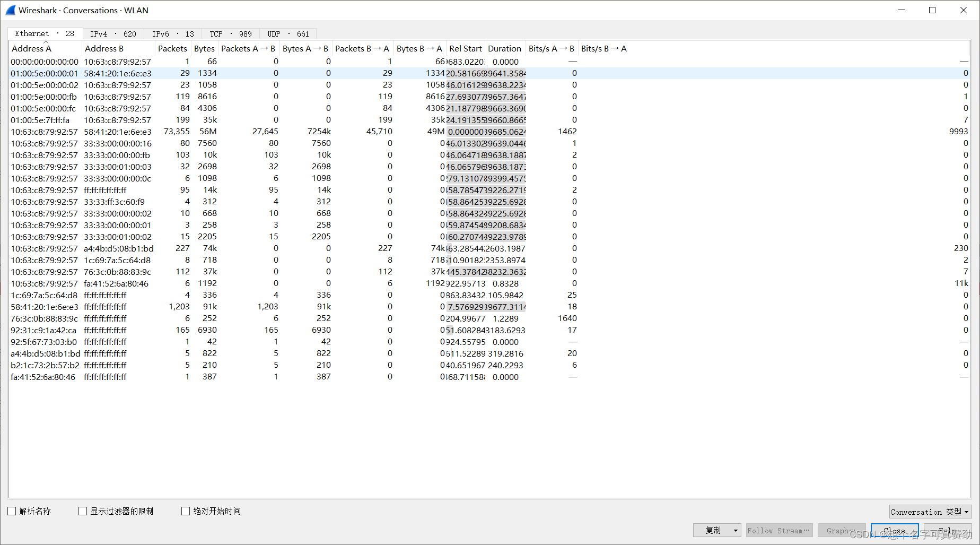Click the Graph… button
This screenshot has width=980, height=545.
coord(842,530)
